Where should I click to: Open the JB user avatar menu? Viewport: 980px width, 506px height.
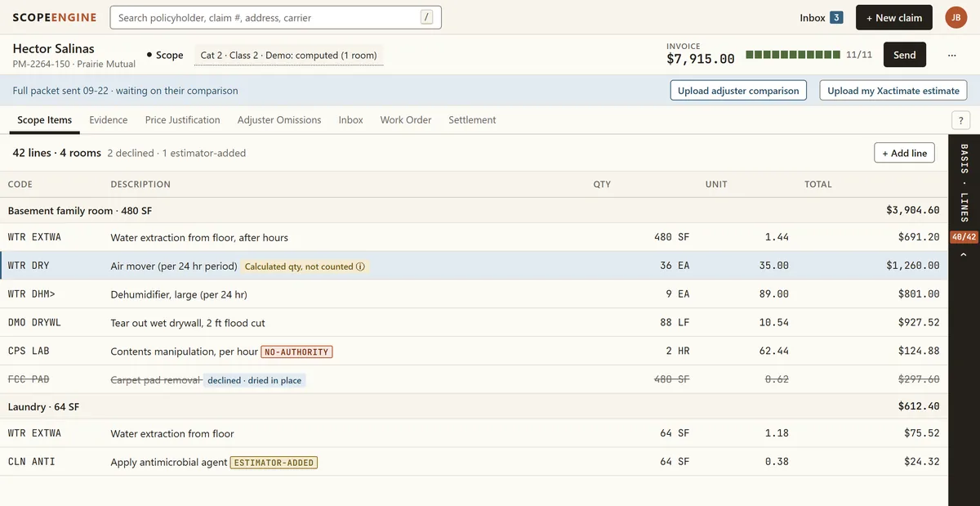coord(955,17)
